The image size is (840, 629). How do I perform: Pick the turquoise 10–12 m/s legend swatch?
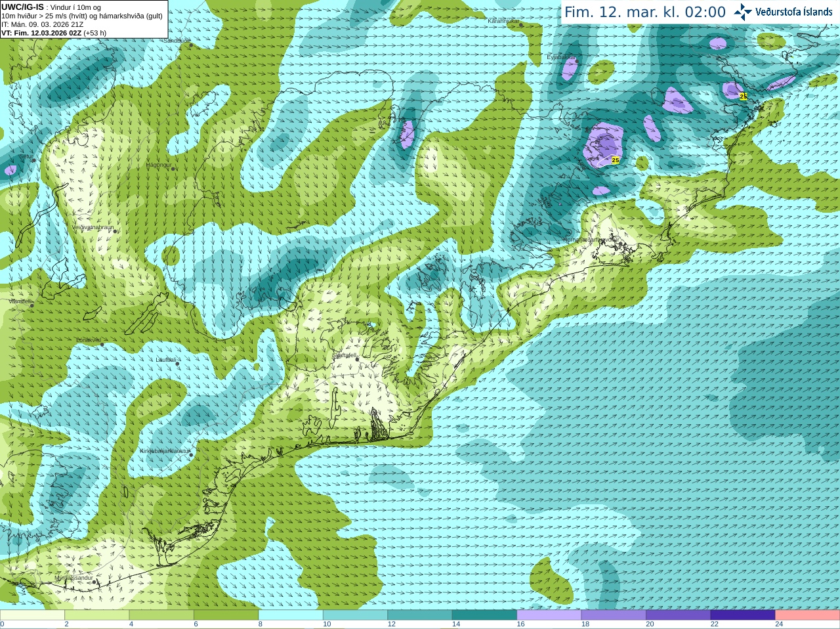point(356,615)
